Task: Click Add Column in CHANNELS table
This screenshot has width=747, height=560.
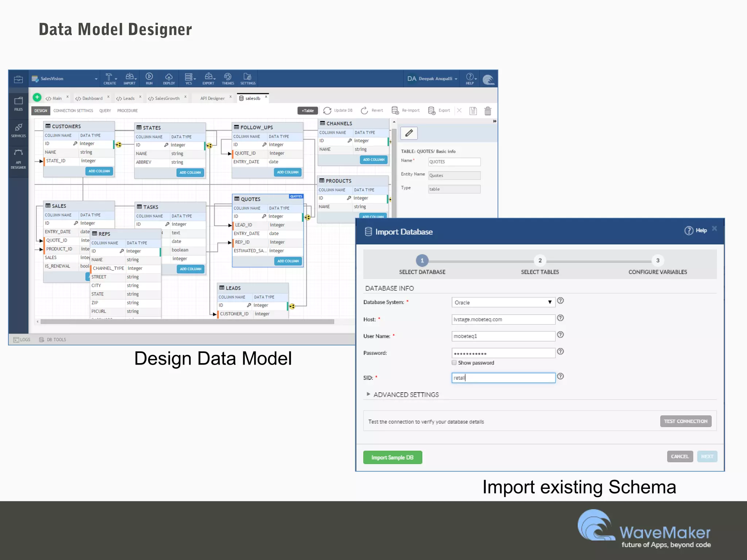Action: coord(373,160)
